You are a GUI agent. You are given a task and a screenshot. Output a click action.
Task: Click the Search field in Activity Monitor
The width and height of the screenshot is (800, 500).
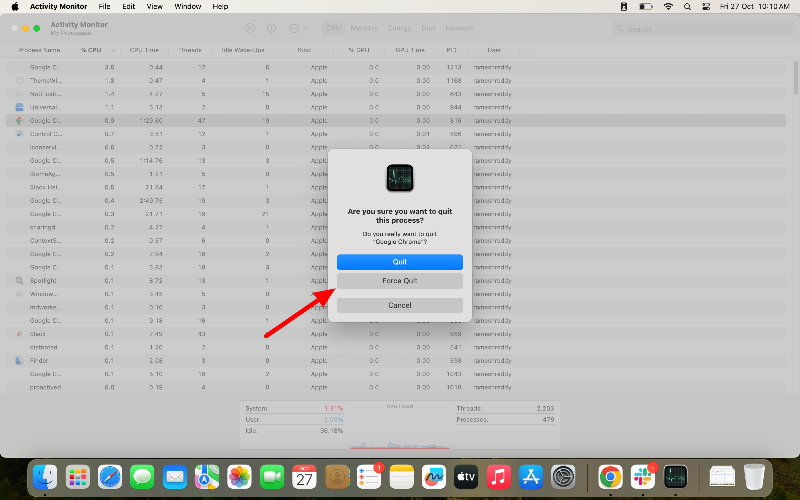click(x=702, y=29)
